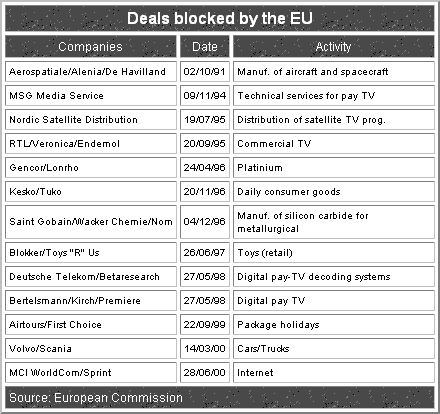Click the MCI WorldCom/Sprint cell
The image size is (440, 414).
tap(91, 373)
